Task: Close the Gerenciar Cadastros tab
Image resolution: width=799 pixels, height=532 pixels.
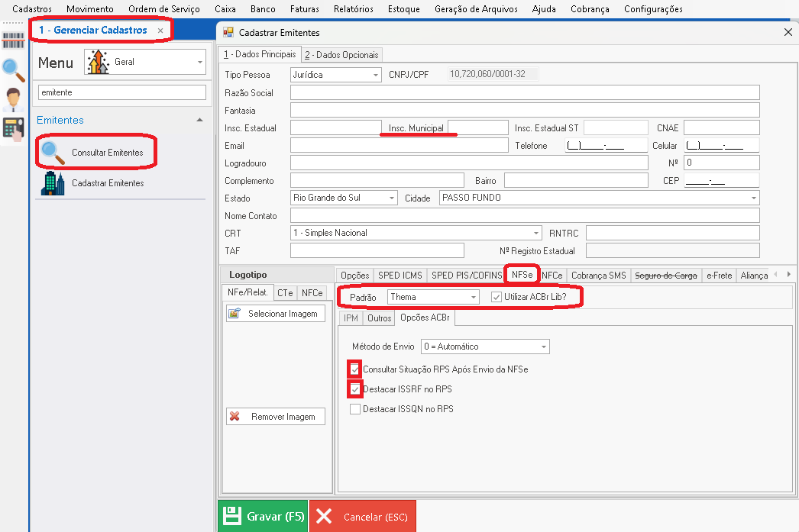Action: click(160, 31)
